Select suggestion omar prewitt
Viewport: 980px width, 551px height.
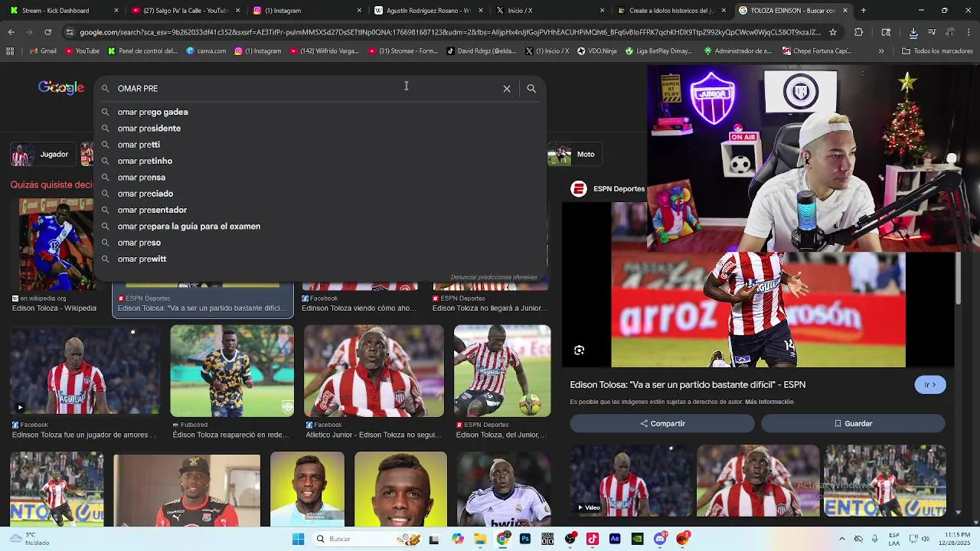(320, 259)
